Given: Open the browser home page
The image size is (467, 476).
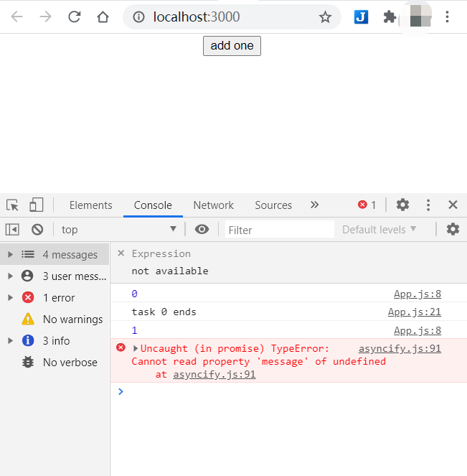Looking at the screenshot, I should pos(103,17).
